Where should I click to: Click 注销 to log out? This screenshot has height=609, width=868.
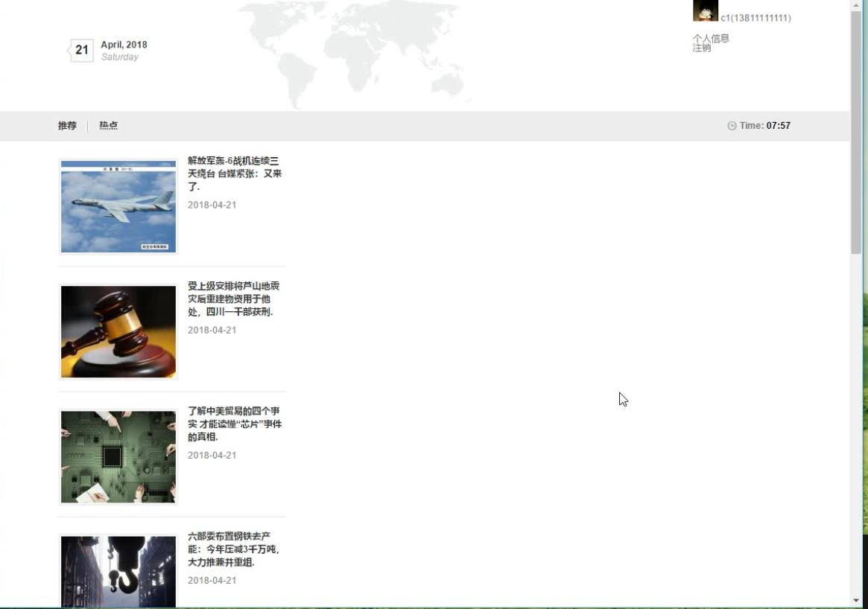tap(702, 48)
